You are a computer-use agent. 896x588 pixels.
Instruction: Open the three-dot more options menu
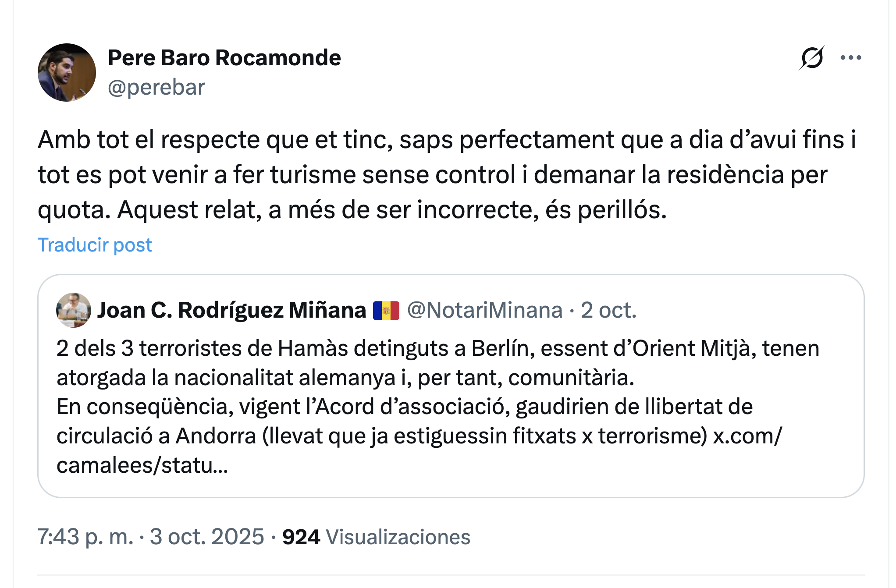pyautogui.click(x=851, y=58)
